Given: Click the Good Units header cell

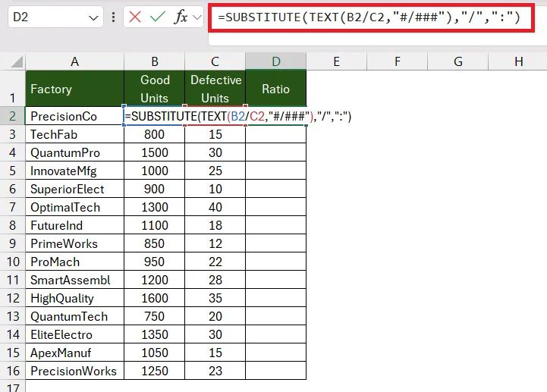Looking at the screenshot, I should [x=155, y=89].
